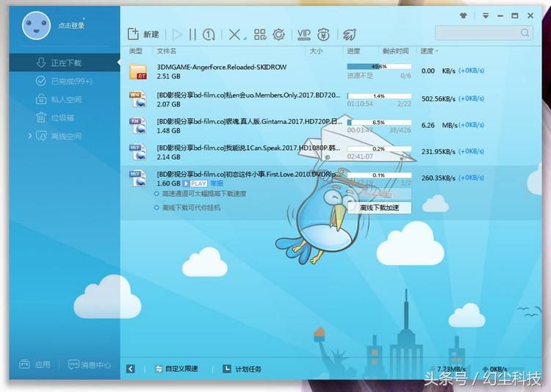Open the main menu dropdown in title bar
Screen dimensions: 551x392
click(x=486, y=15)
